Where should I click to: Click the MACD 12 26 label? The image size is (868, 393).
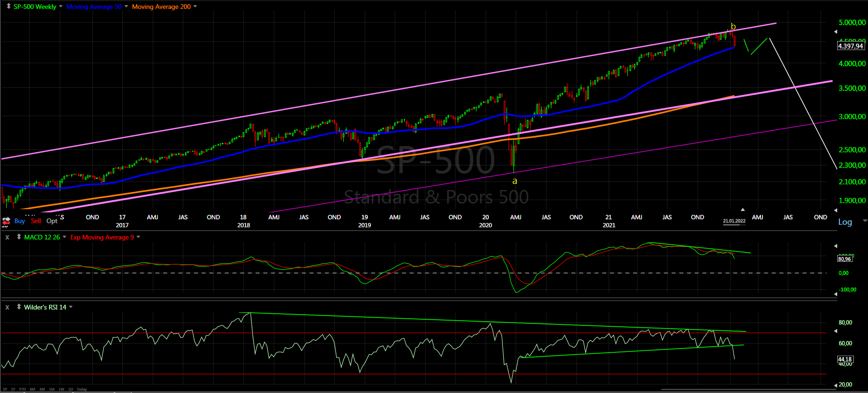pos(42,237)
